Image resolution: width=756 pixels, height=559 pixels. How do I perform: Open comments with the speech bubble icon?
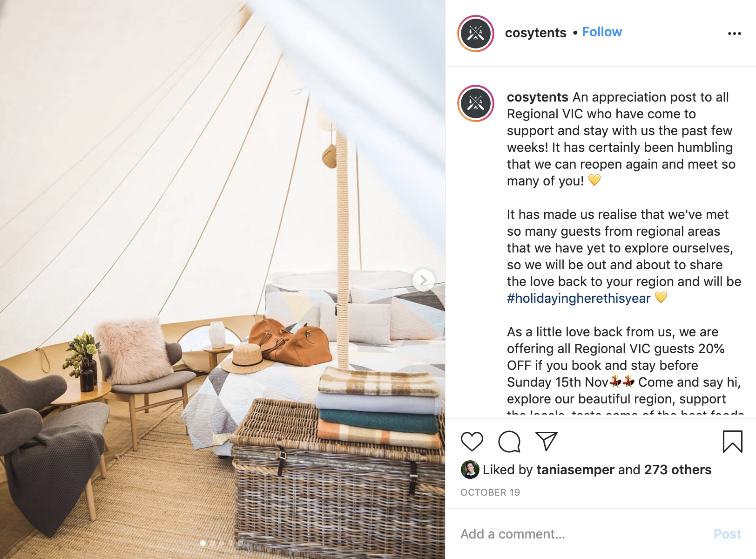509,442
